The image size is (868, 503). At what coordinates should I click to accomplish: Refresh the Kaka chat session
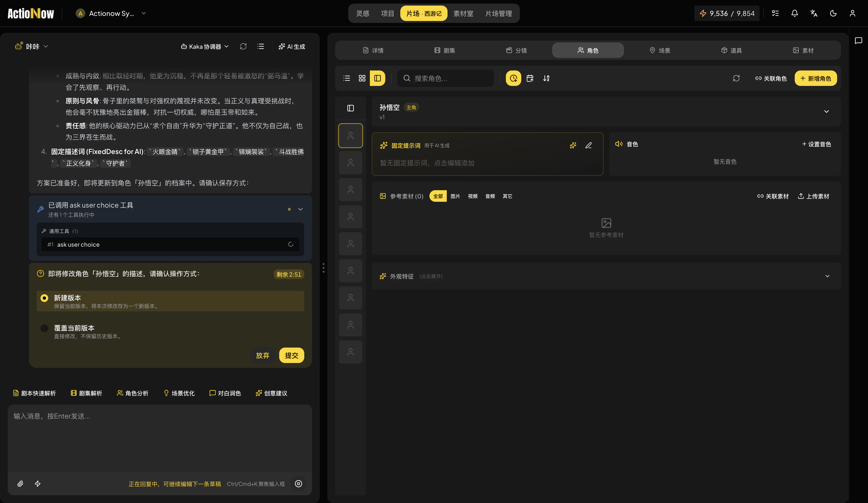tap(243, 47)
